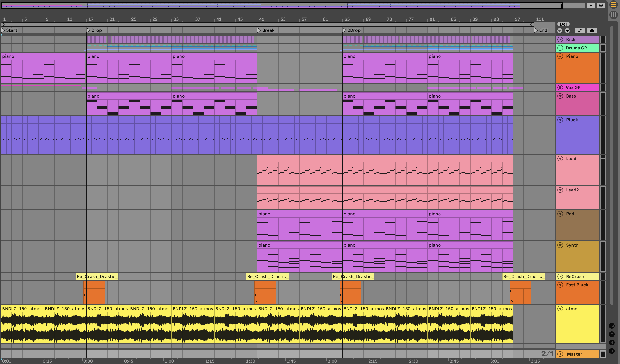Toggle the I-O section visibility

tap(612, 326)
